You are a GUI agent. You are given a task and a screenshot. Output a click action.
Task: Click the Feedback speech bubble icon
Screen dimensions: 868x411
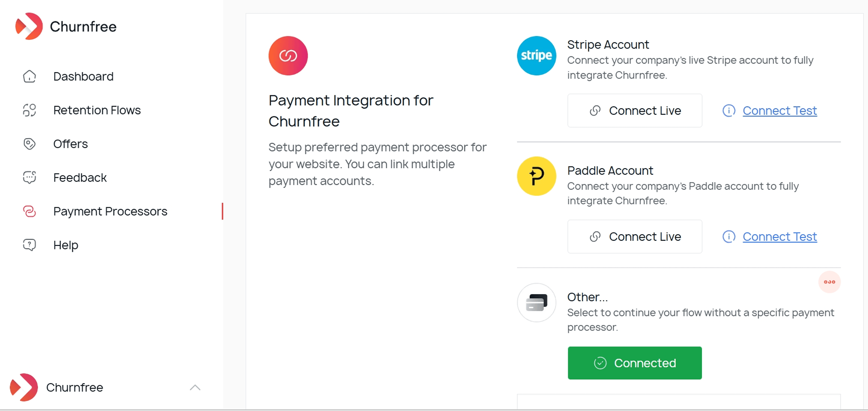pos(29,177)
